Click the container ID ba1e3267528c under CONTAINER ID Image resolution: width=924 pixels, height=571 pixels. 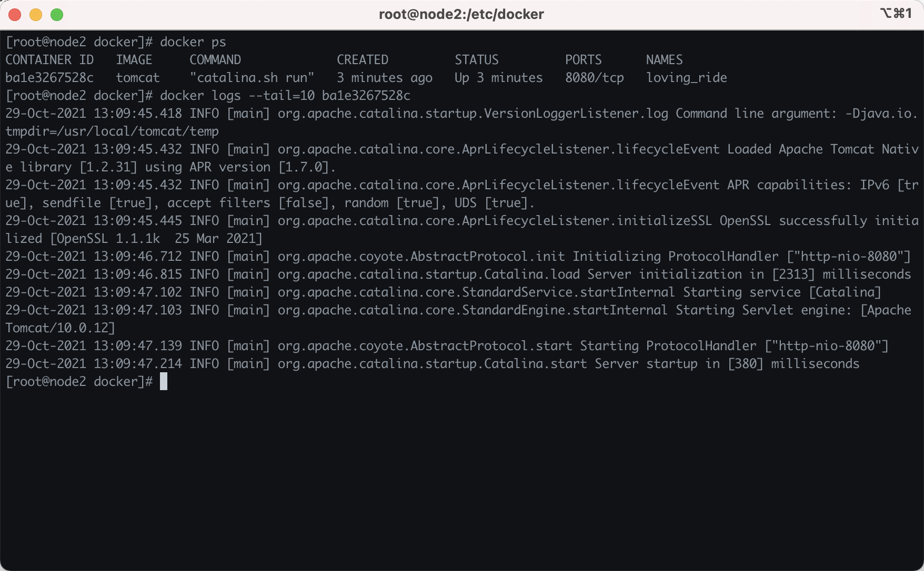pos(49,78)
